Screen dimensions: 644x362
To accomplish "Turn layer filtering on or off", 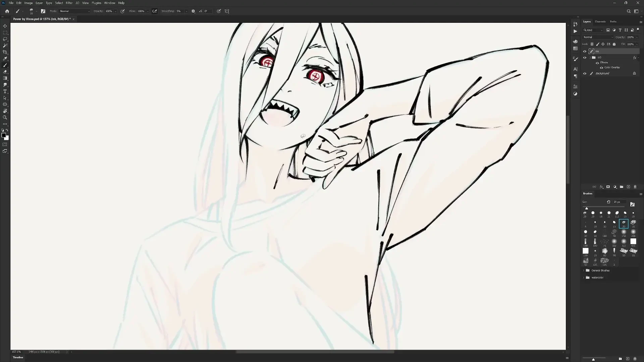I will (x=638, y=29).
